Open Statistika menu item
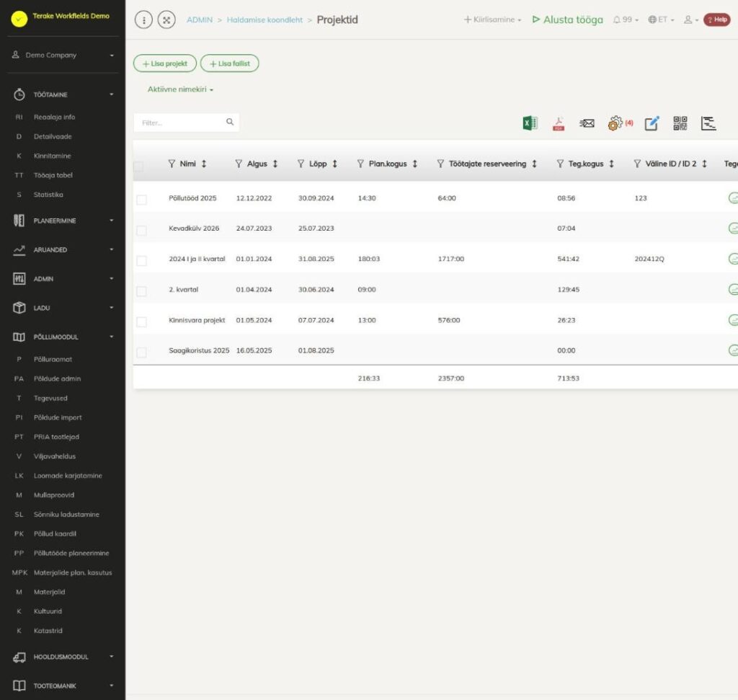The width and height of the screenshot is (738, 700). tap(48, 195)
